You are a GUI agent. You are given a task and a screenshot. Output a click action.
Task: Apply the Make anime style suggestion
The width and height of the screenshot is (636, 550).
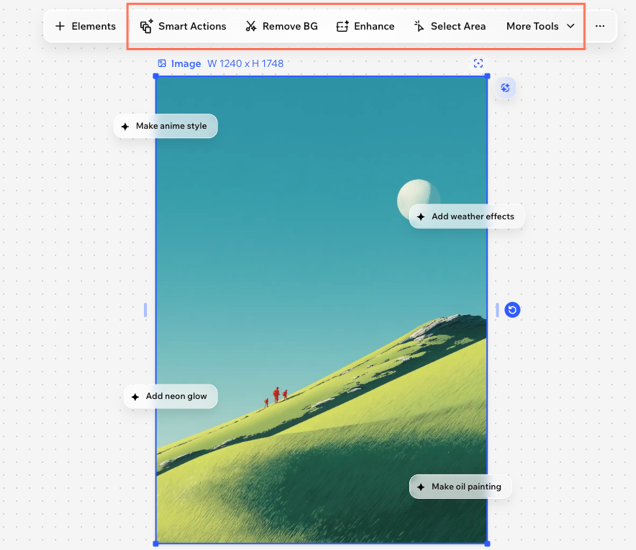(x=165, y=126)
